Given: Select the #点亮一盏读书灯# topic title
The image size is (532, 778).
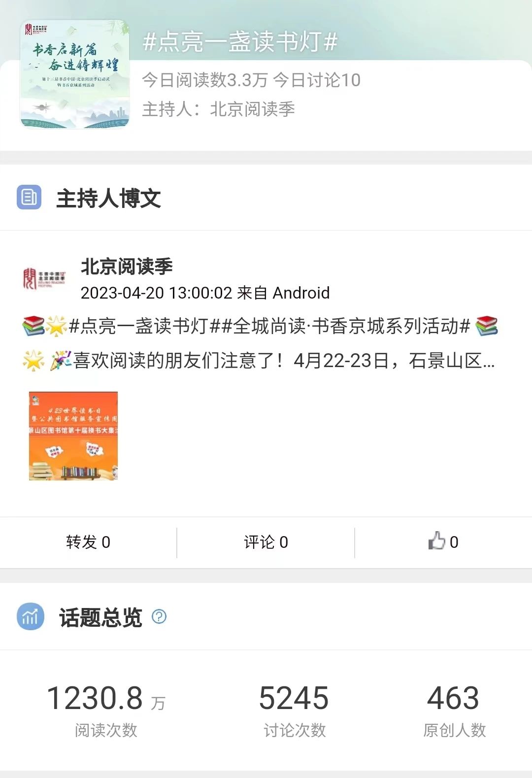Looking at the screenshot, I should point(240,42).
